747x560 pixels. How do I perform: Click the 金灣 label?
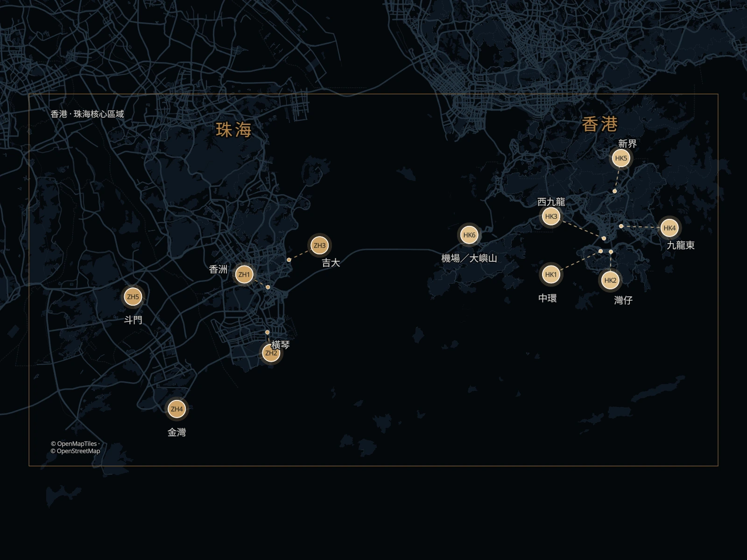177,433
